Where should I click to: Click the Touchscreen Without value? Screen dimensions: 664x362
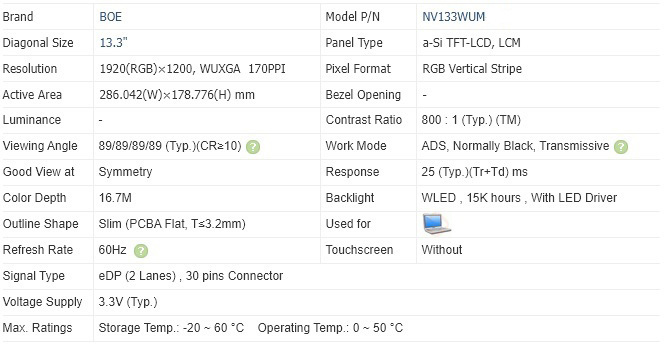tap(442, 250)
